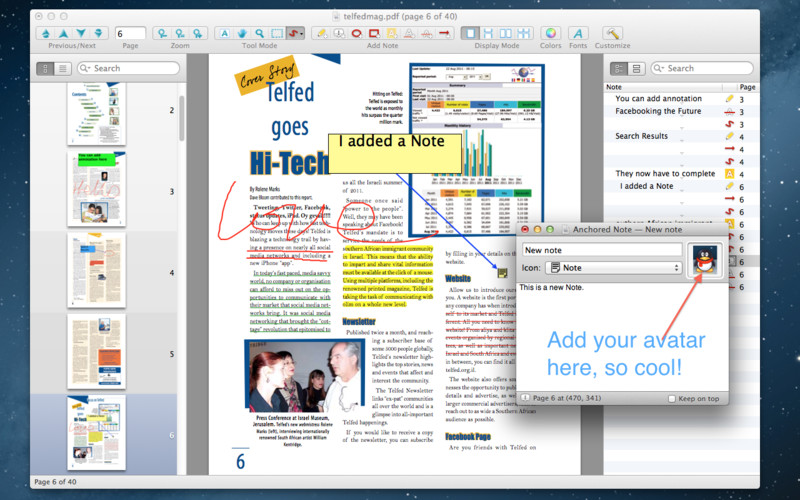Open the Fonts panel from toolbar
This screenshot has height=500, width=800.
578,33
